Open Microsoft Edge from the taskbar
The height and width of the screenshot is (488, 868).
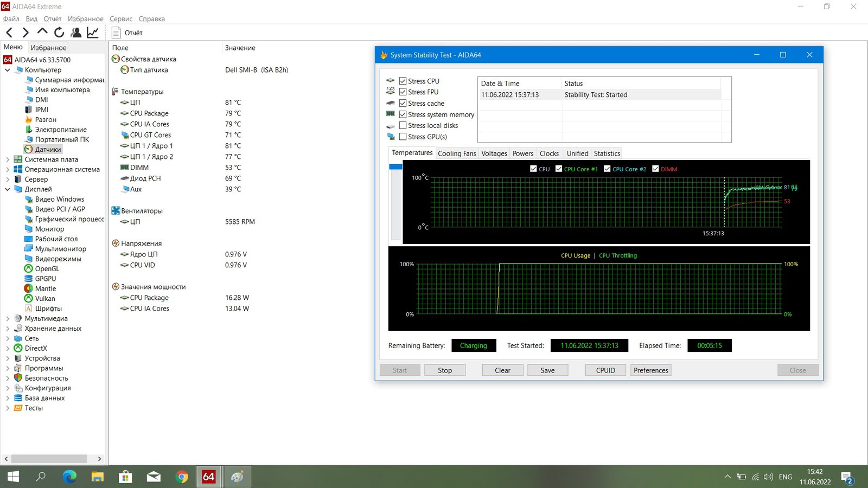tap(69, 477)
